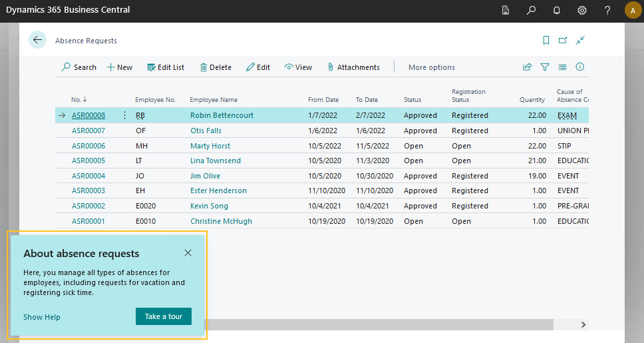Viewport: 644px width, 343px height.
Task: Collapse the page with the shrink arrows
Action: point(581,41)
